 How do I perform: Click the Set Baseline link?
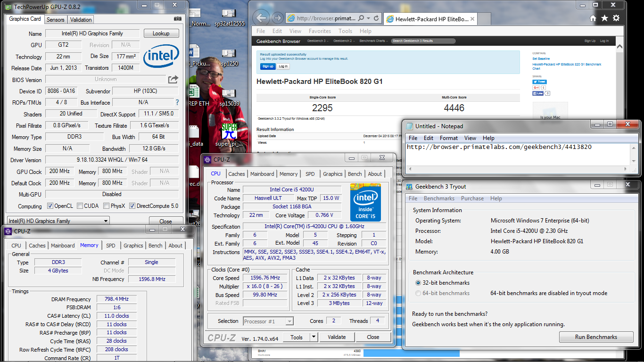(541, 59)
